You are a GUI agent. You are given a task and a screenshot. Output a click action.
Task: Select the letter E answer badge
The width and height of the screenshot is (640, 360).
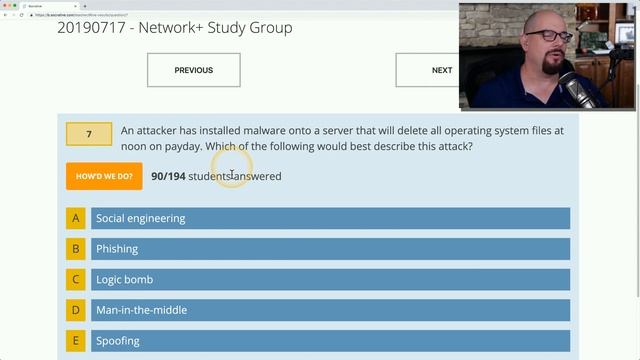[76, 341]
